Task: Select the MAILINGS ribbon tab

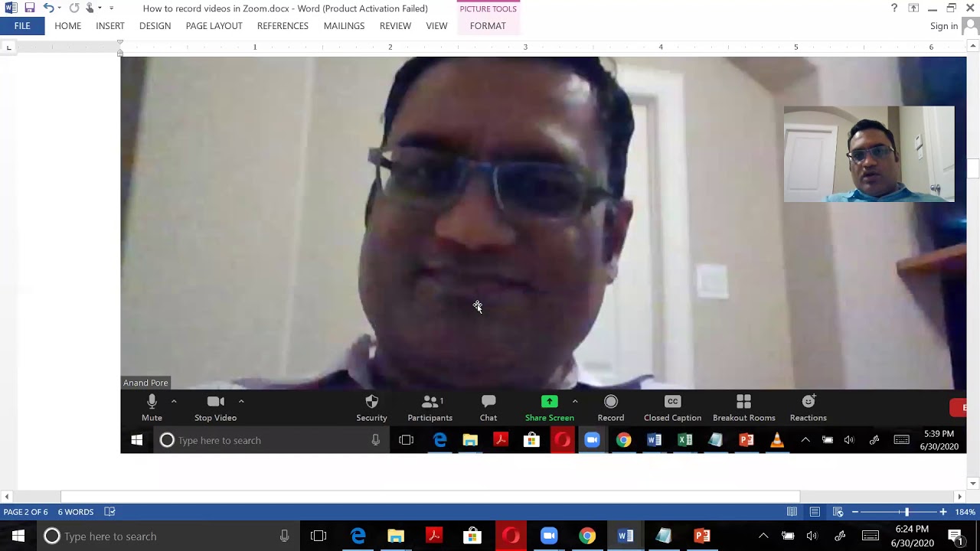Action: 344,26
